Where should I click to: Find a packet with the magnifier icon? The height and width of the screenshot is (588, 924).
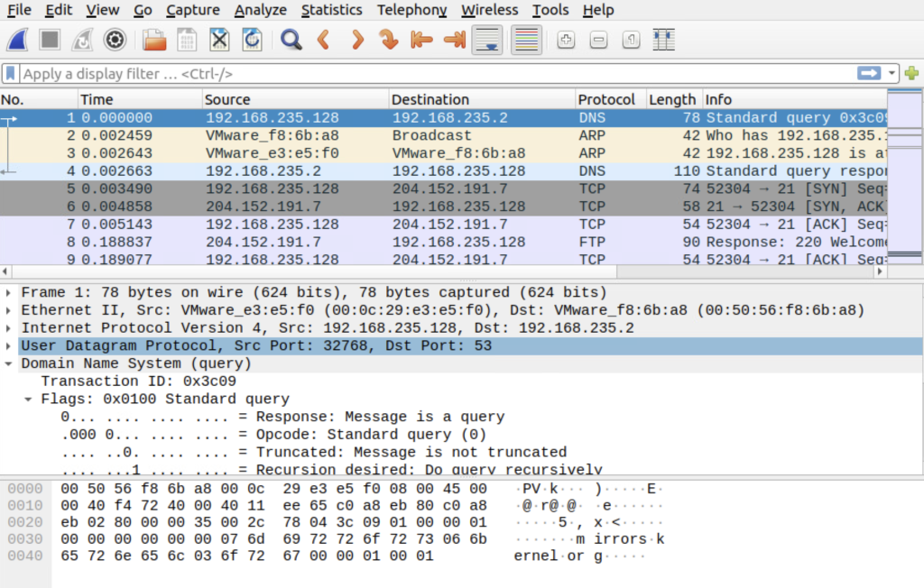point(291,40)
